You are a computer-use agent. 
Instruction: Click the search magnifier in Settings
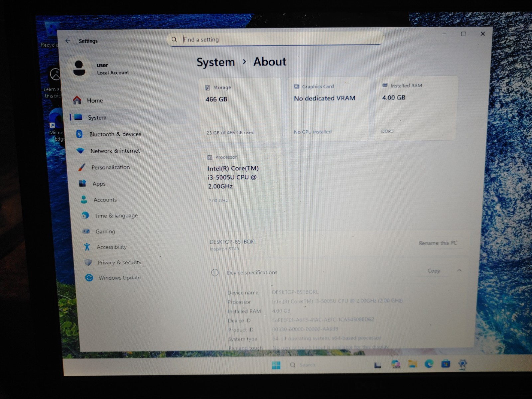pyautogui.click(x=174, y=40)
